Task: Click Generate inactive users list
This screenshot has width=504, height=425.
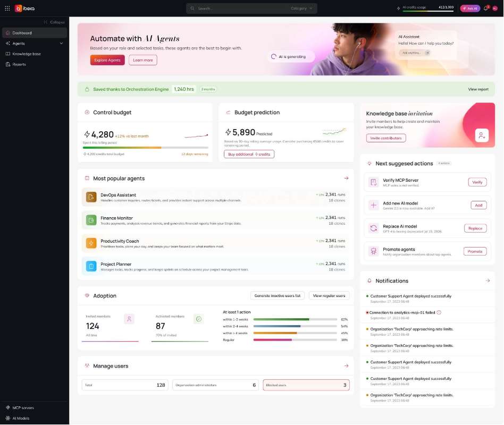Action: tap(278, 295)
